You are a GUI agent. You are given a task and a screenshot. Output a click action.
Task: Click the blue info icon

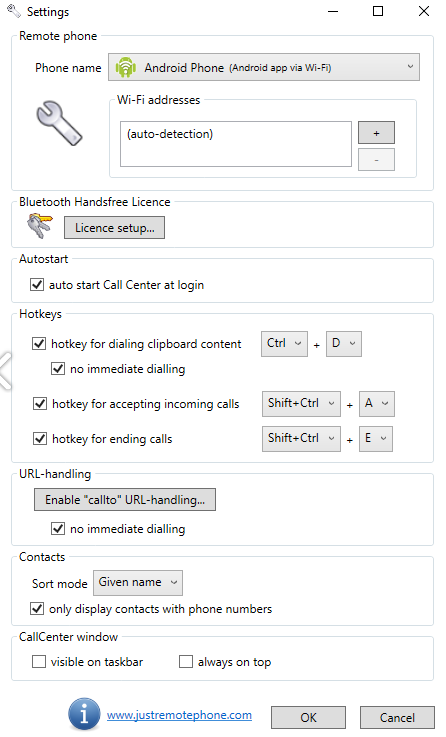(84, 714)
